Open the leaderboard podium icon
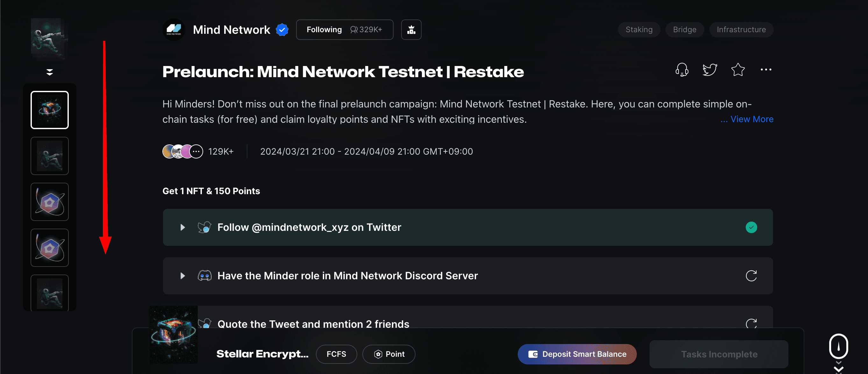This screenshot has height=374, width=868. (411, 30)
